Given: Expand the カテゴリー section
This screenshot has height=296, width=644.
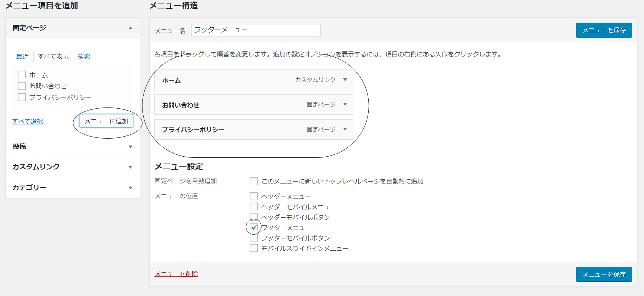Looking at the screenshot, I should click(x=131, y=188).
